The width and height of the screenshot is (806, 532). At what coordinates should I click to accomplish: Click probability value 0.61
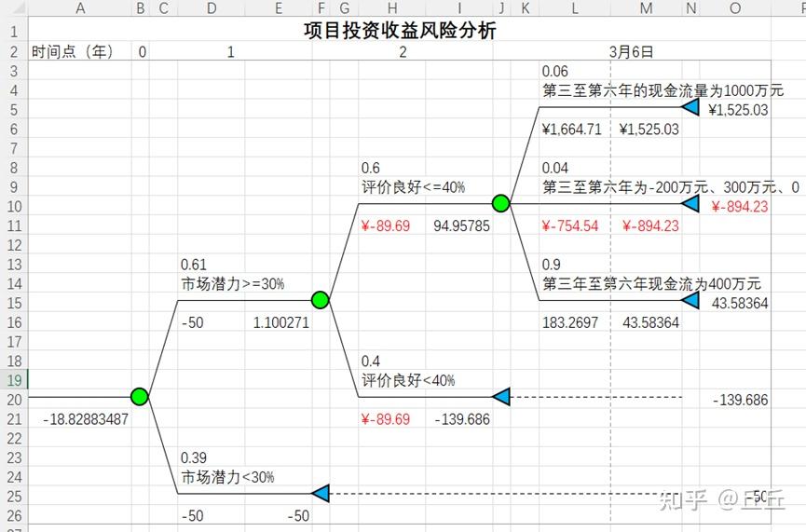[193, 265]
